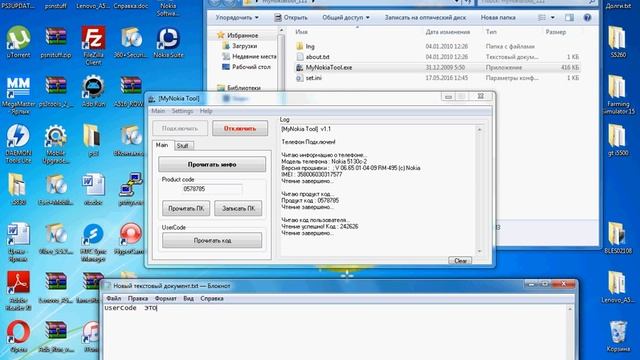Screen dimensions: 640x360
Task: Open Формат menu in Notepad
Action: (x=166, y=298)
